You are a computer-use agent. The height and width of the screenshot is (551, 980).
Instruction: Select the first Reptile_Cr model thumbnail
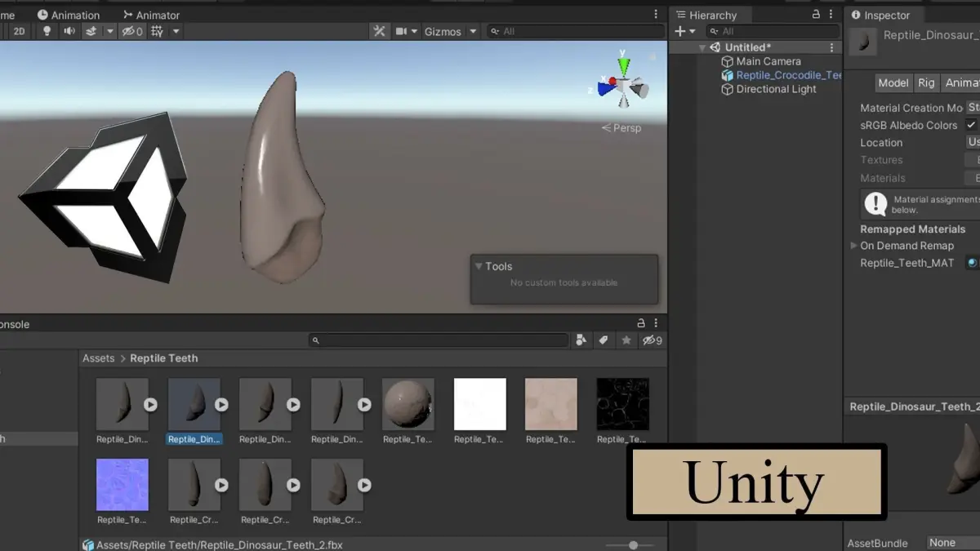[x=194, y=485]
